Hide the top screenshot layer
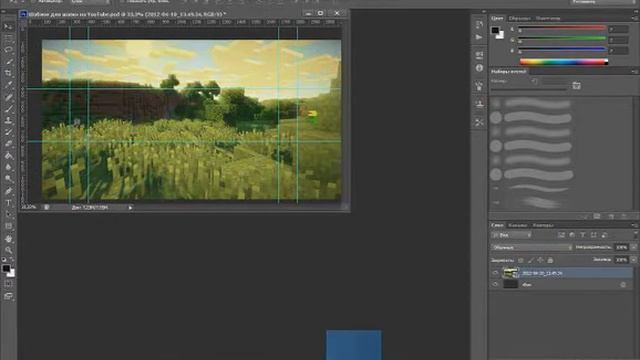The image size is (640, 360). [x=495, y=273]
